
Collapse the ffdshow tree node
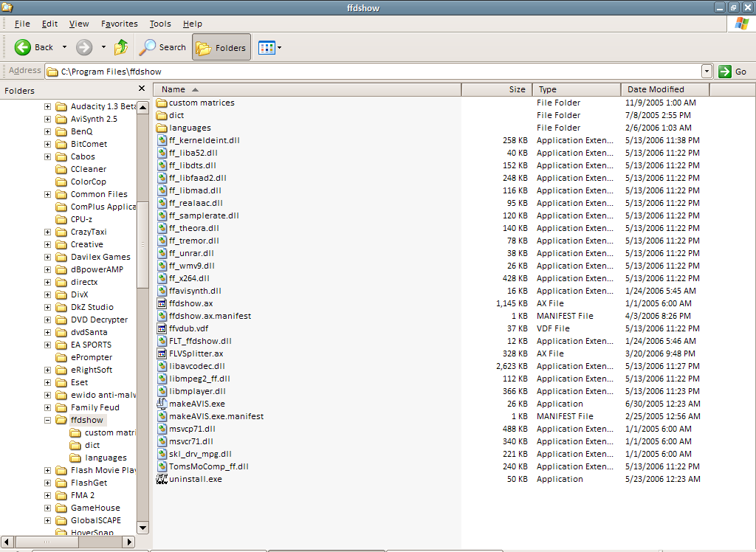pos(48,420)
